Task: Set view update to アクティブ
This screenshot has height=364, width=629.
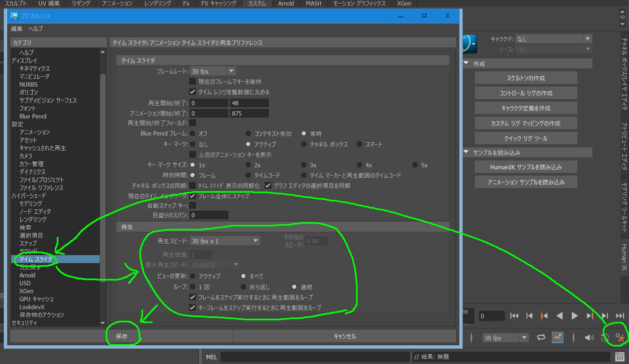Action: tap(193, 276)
